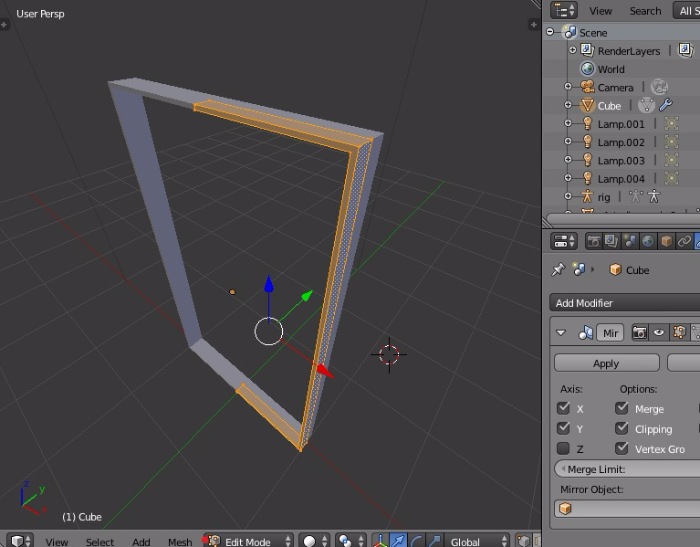The width and height of the screenshot is (700, 547).
Task: Open the Mesh menu
Action: pos(180,541)
